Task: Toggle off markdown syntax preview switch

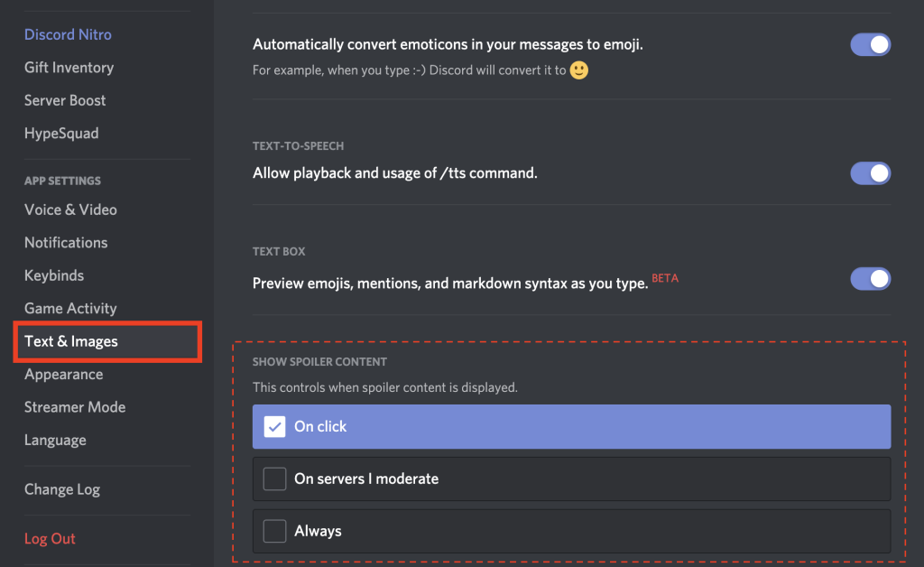Action: coord(871,279)
